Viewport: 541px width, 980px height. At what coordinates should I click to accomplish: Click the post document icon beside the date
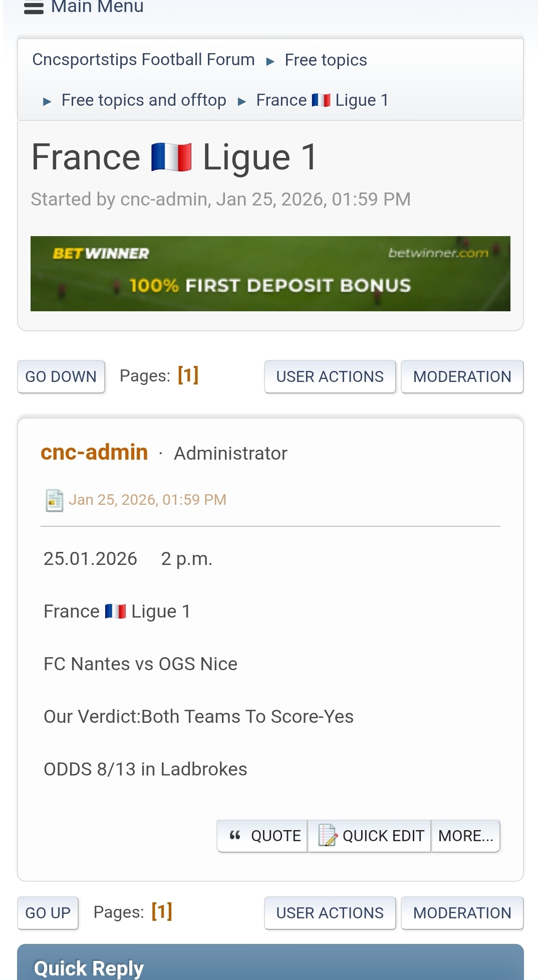coord(54,500)
